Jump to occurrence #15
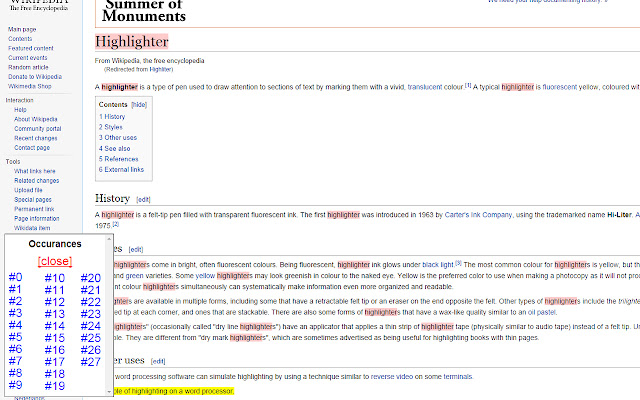The width and height of the screenshot is (640, 400). click(55, 338)
